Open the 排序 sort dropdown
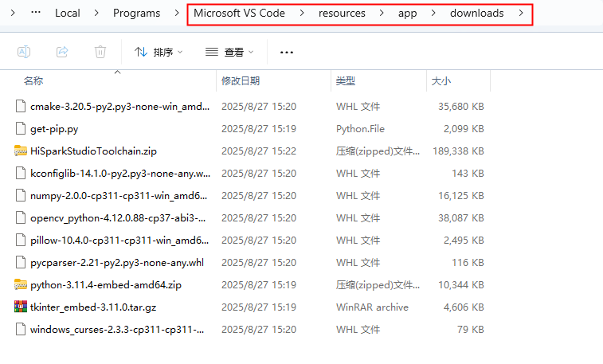This screenshot has height=364, width=603. point(159,52)
